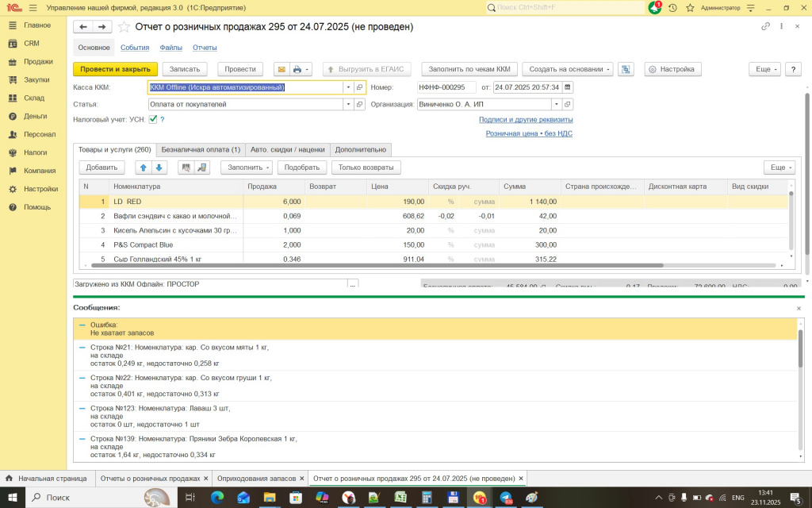Expand the Заполнить menu in table toolbar

249,167
